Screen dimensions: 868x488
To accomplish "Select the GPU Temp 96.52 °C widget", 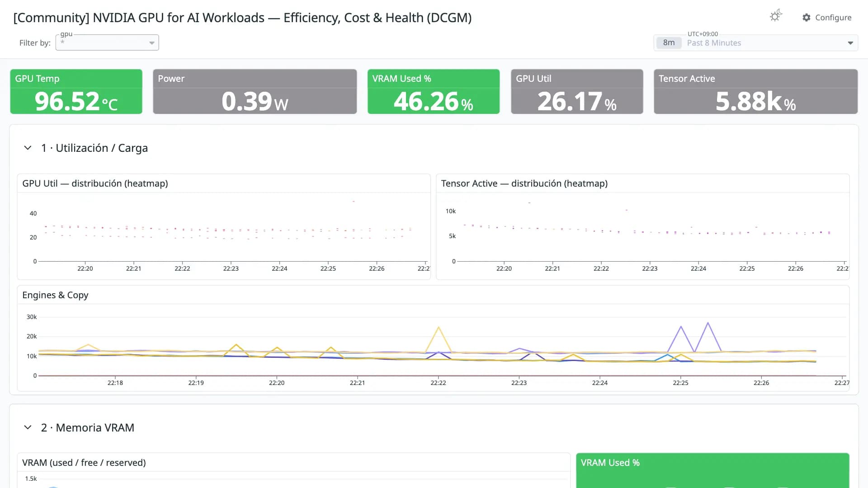I will [76, 91].
